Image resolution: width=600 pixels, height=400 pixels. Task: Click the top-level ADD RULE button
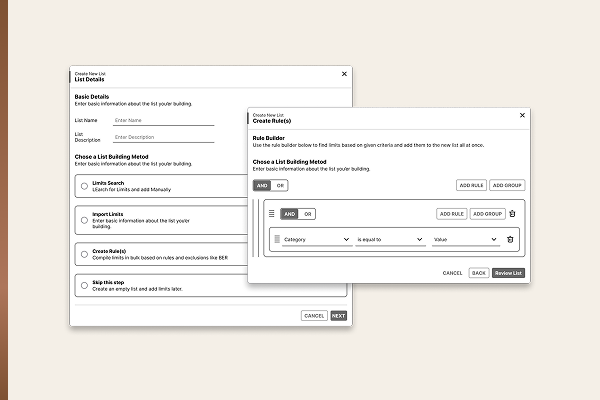tap(471, 186)
